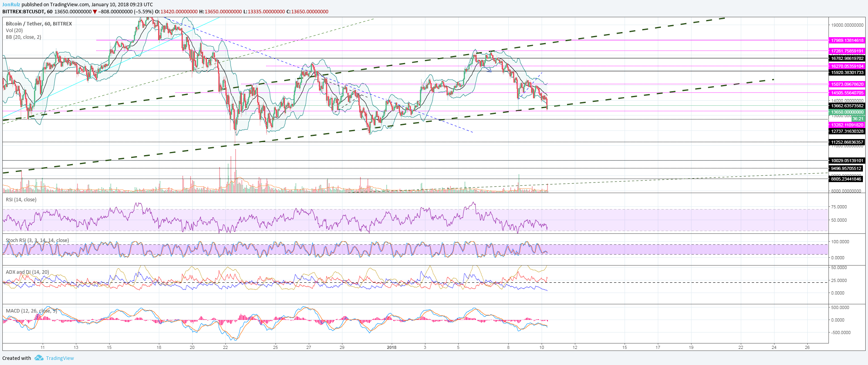Click the 8 date label on time axis
Image resolution: width=868 pixels, height=365 pixels.
pyautogui.click(x=508, y=347)
